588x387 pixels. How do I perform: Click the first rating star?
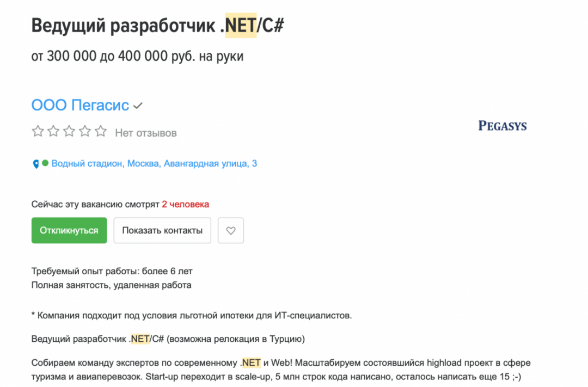coord(38,131)
